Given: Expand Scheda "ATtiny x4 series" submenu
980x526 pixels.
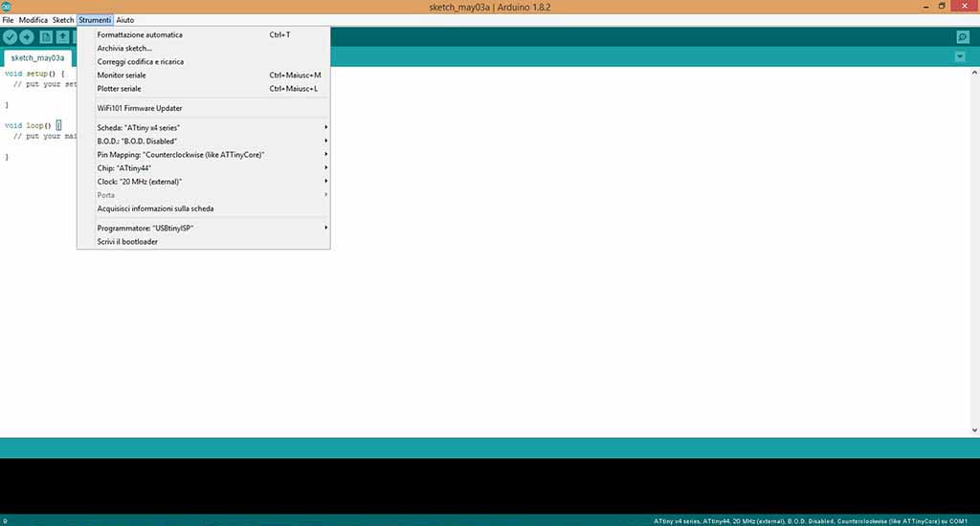Looking at the screenshot, I should pyautogui.click(x=204, y=127).
